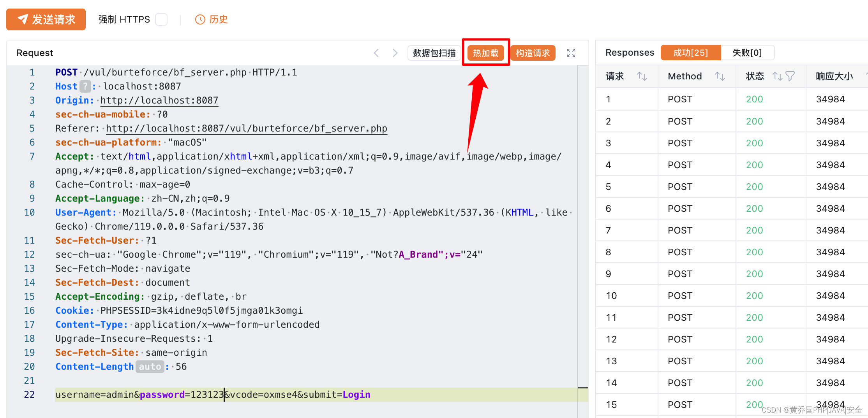Select response row 1

tap(732, 99)
